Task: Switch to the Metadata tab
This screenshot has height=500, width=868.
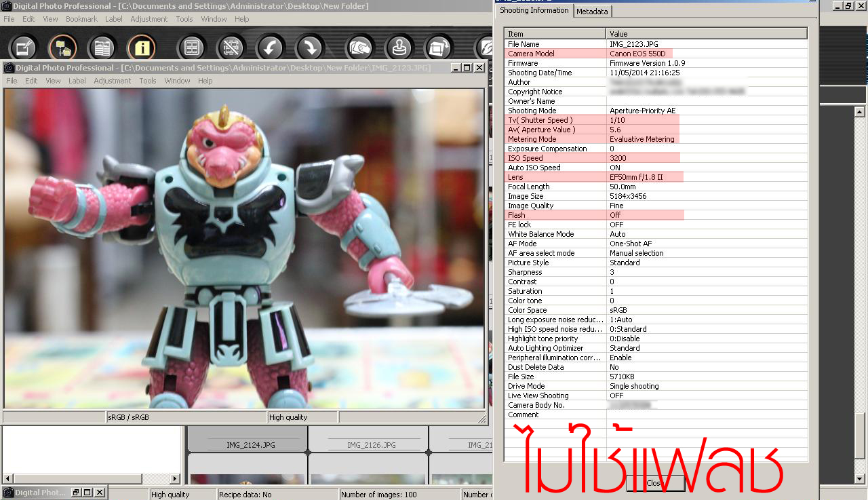Action: coord(593,11)
